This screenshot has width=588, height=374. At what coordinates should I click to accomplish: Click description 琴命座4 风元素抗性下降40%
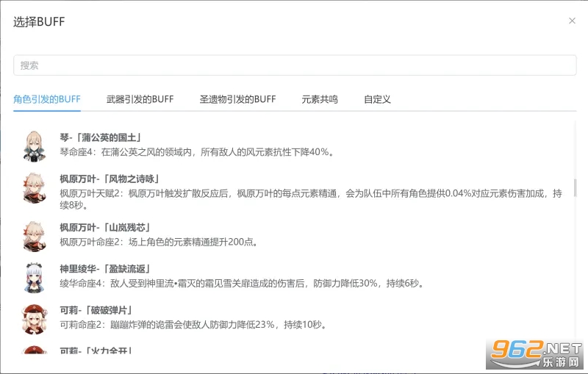click(x=196, y=152)
